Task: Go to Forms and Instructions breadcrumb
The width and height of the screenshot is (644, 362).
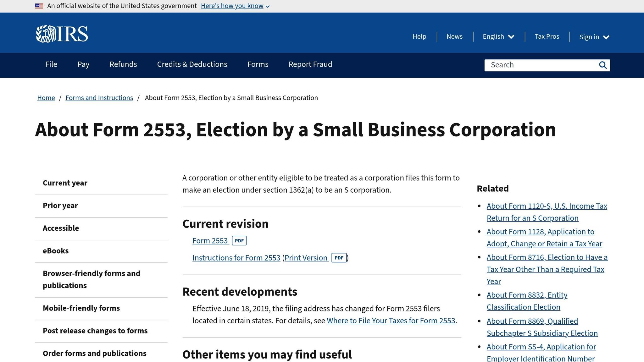Action: [x=99, y=98]
